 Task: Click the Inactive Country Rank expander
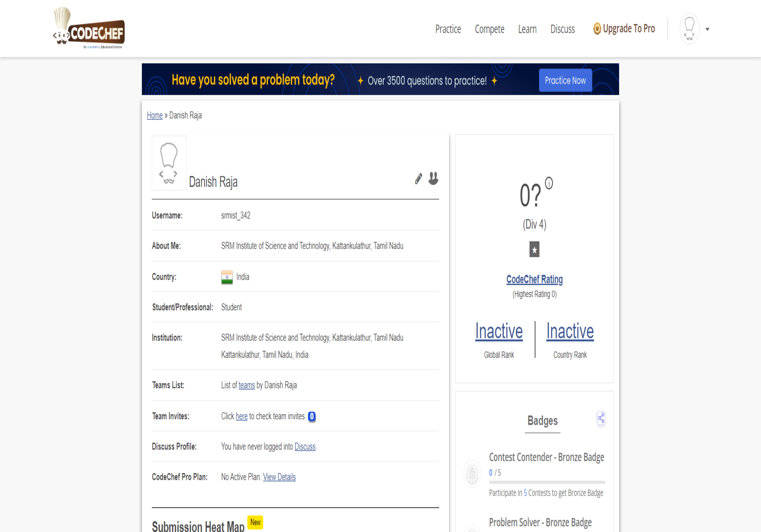coord(569,331)
